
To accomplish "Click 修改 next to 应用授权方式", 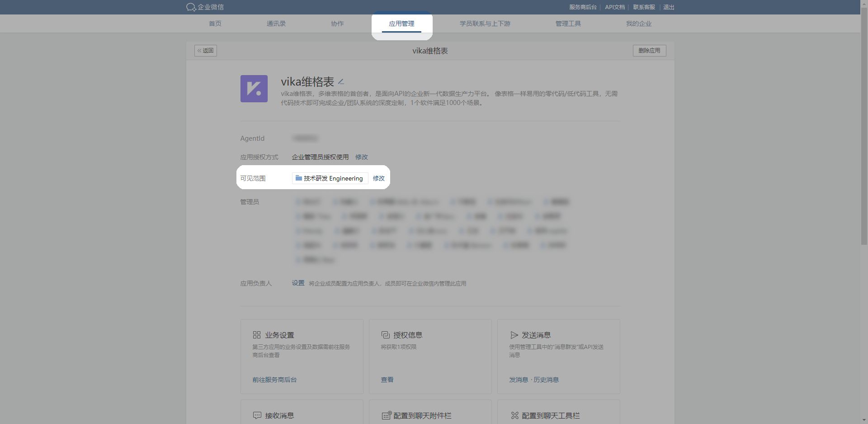I will click(x=361, y=157).
